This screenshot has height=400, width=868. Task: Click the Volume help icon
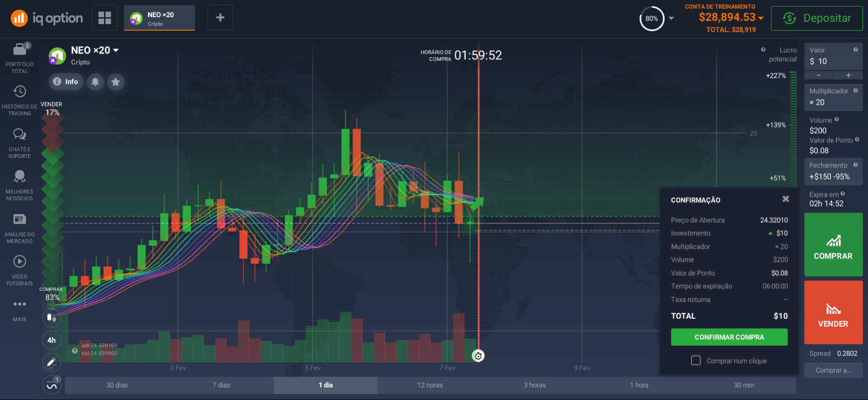click(x=836, y=119)
